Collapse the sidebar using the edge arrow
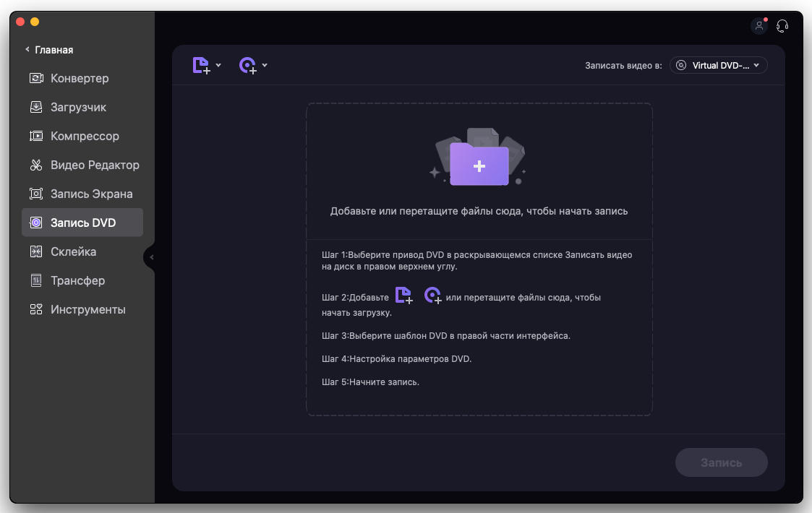Screen dimensions: 812x513 [x=151, y=257]
